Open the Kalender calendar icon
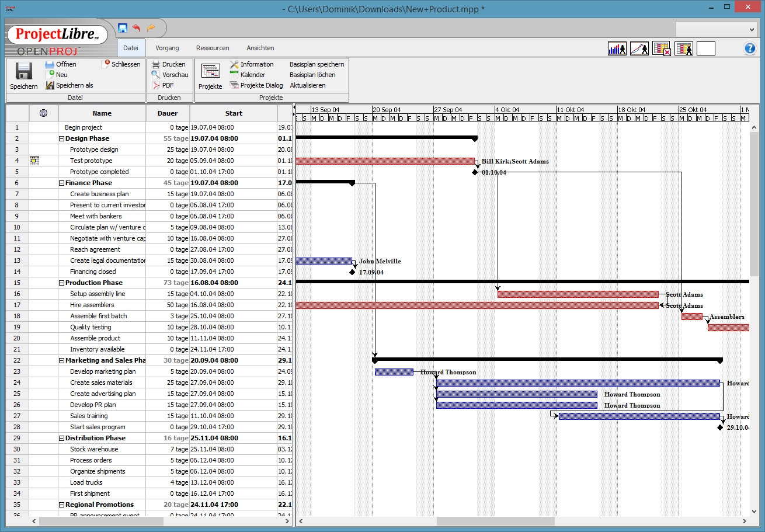Viewport: 765px width, 532px height. [x=235, y=74]
